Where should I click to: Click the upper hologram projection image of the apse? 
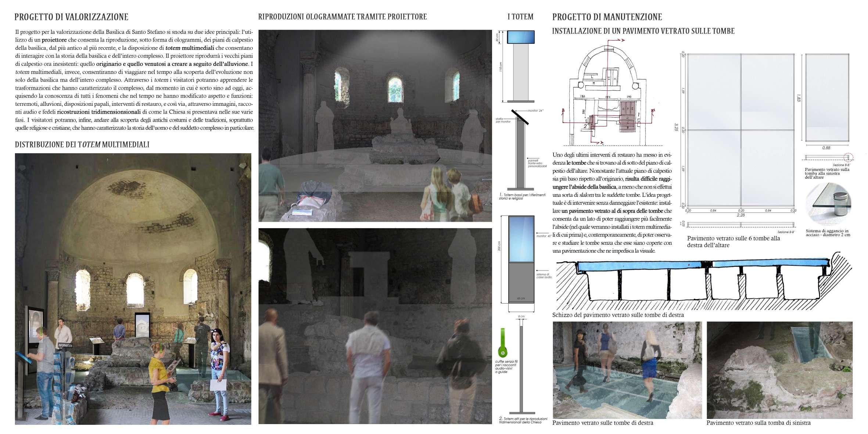coord(375,126)
